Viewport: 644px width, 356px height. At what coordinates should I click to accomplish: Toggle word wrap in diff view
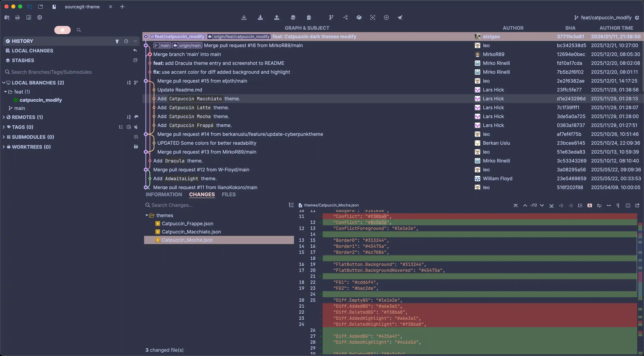click(599, 205)
